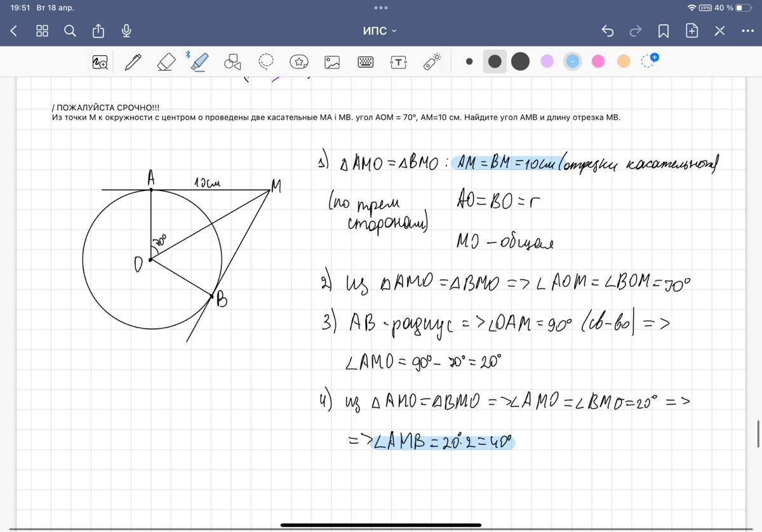The height and width of the screenshot is (532, 762).
Task: Bookmark the current page
Action: click(664, 30)
